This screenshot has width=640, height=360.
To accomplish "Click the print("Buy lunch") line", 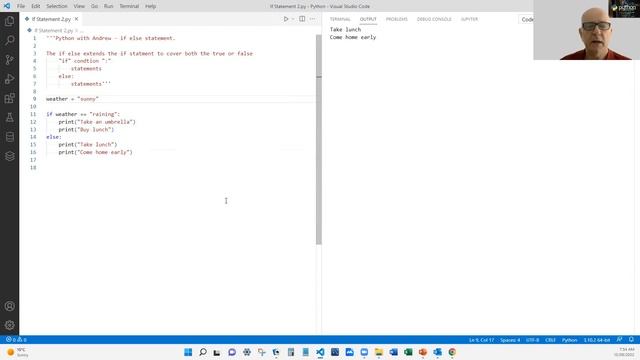I will (86, 129).
